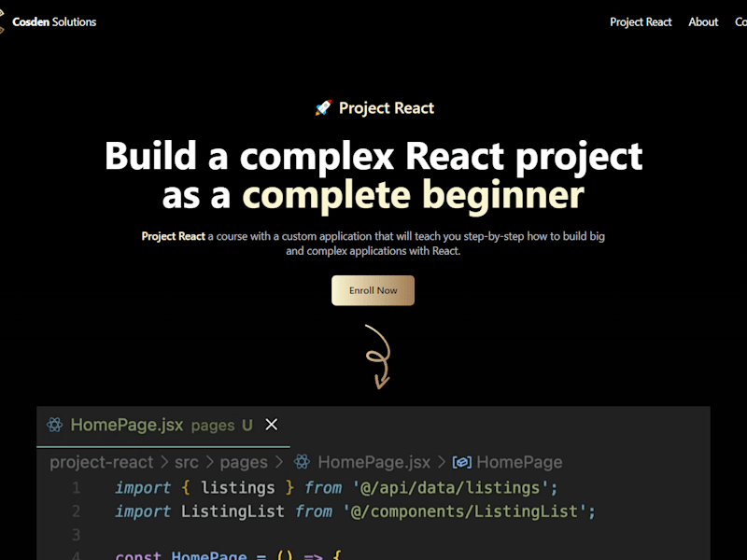This screenshot has height=560, width=747.
Task: Expand the chevron after the pages breadcrumb
Action: (x=279, y=462)
